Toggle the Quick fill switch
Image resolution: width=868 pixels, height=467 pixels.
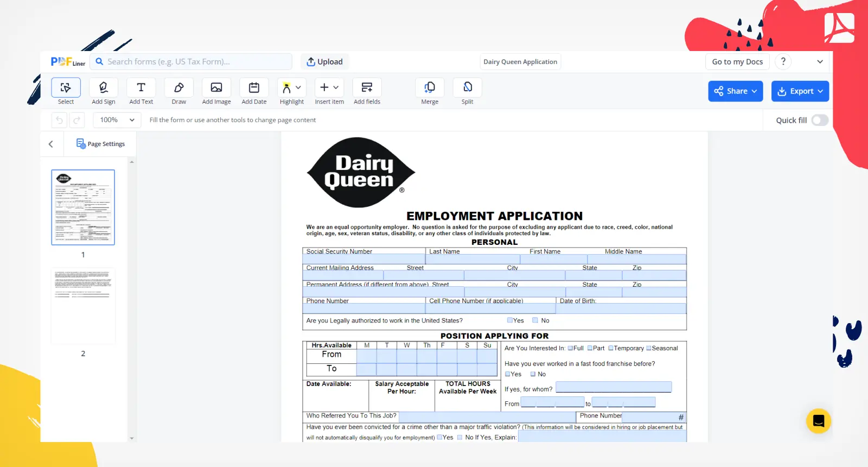coord(820,120)
